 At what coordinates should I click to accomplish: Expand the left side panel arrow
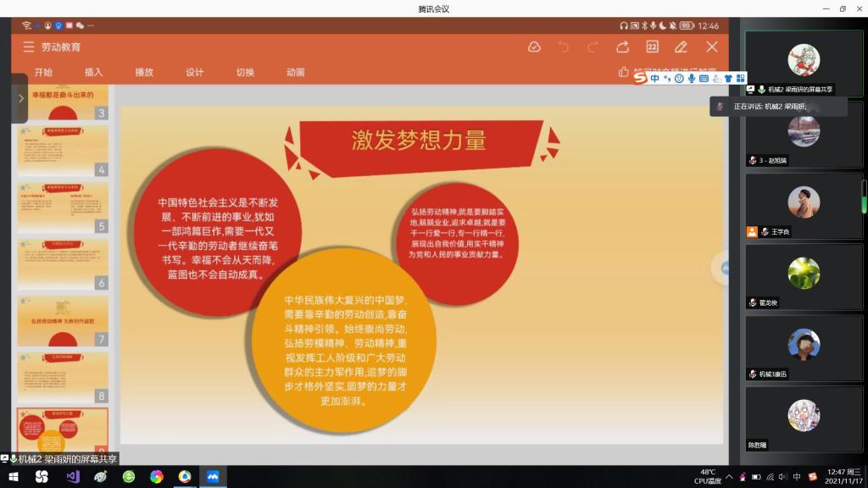point(20,98)
